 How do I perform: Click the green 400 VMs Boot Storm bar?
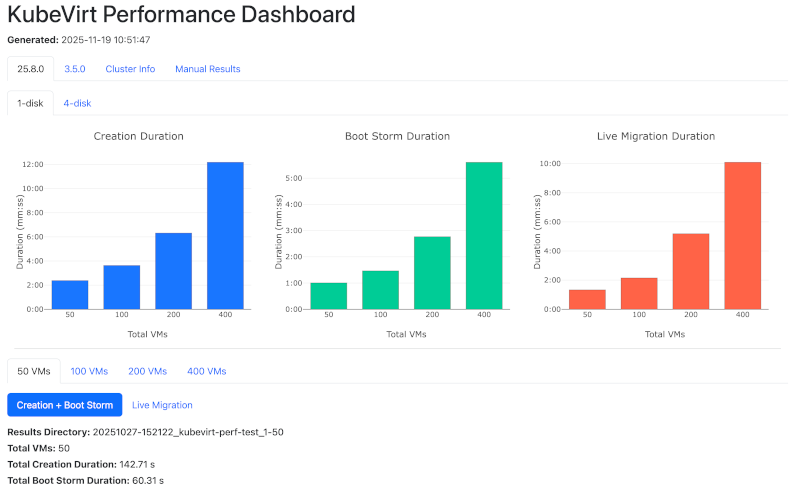pos(484,236)
